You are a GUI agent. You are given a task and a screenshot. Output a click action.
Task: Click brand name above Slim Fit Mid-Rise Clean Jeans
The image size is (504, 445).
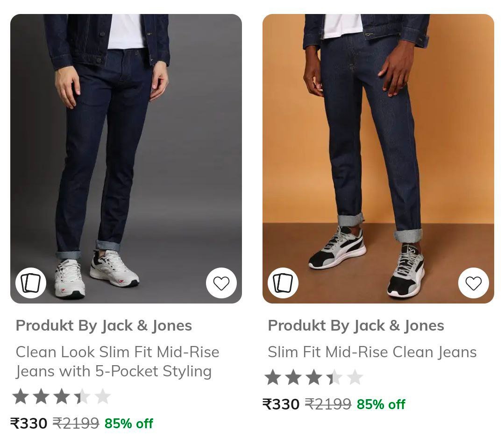pos(356,325)
